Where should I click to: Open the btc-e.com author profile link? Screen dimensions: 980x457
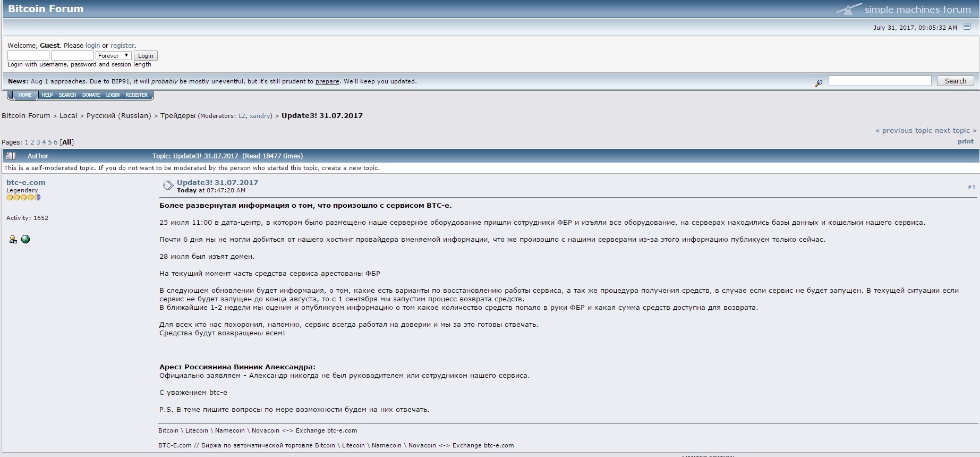(26, 182)
